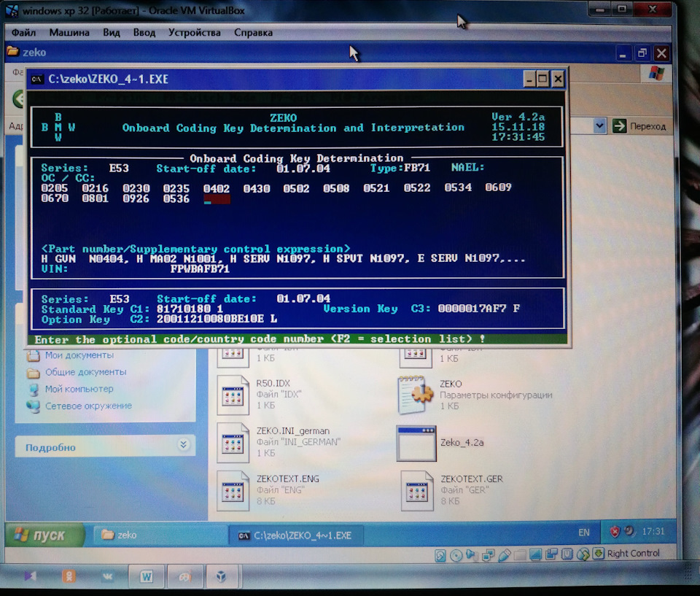Screen dimensions: 700x596
Task: Switch to ZEKO_4~1.EXE taskbar button
Action: point(295,535)
